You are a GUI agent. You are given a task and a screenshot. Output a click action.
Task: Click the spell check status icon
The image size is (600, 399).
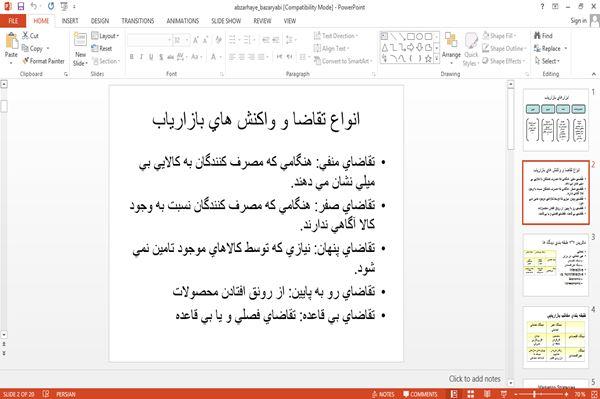46,394
